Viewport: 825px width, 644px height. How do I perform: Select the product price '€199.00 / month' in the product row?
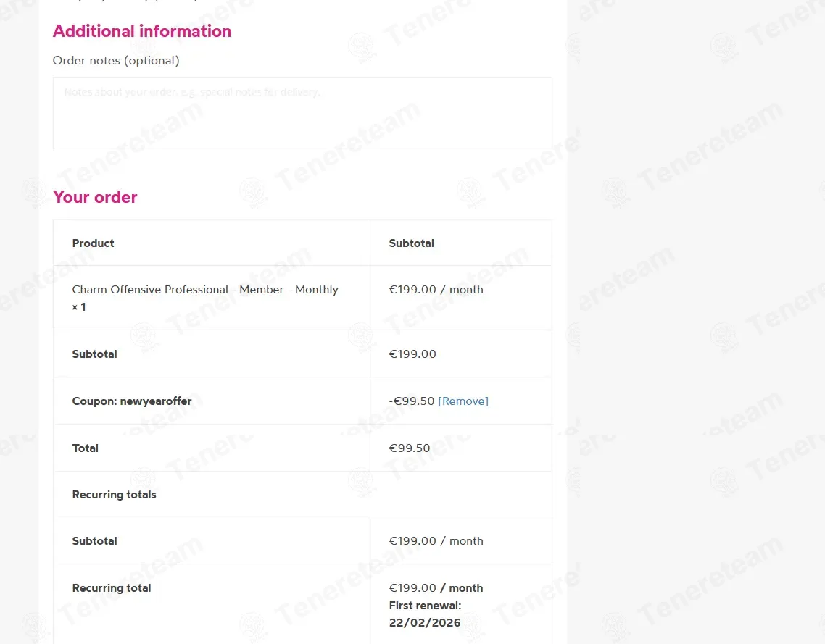click(x=436, y=290)
